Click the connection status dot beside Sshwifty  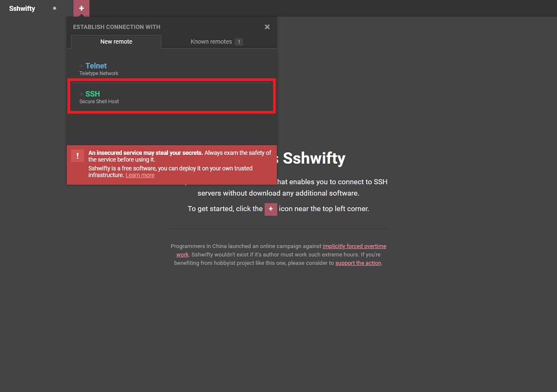(x=54, y=8)
